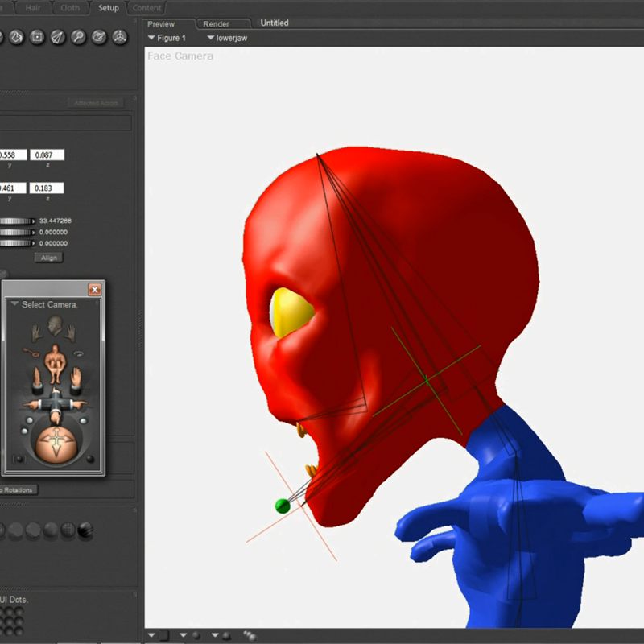
Task: Open the Select Camera dropdown arrow
Action: click(x=14, y=304)
